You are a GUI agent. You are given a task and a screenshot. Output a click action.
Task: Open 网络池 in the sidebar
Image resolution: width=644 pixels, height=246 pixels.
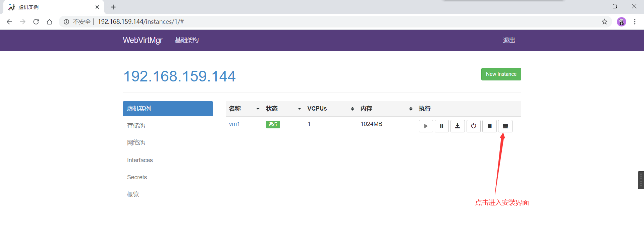(168, 143)
